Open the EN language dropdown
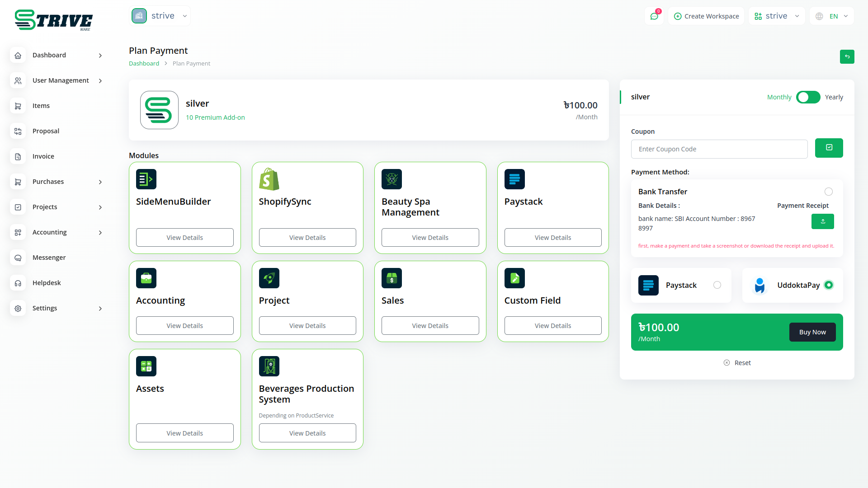 tap(832, 16)
